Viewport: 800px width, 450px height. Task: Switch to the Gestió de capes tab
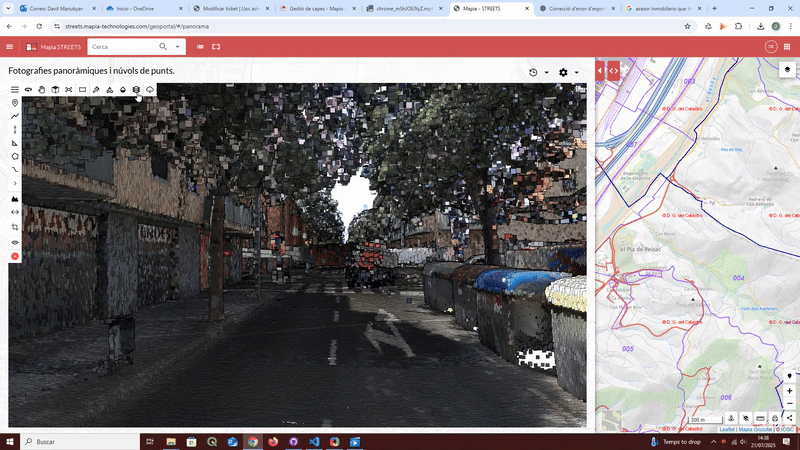point(319,9)
